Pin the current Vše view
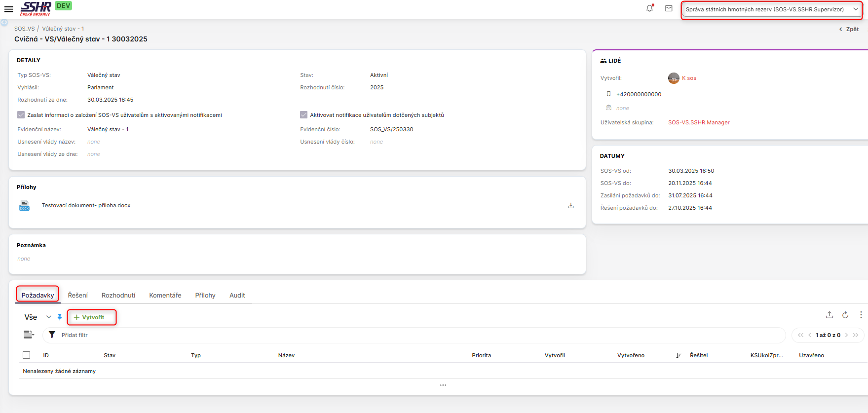 click(x=60, y=317)
